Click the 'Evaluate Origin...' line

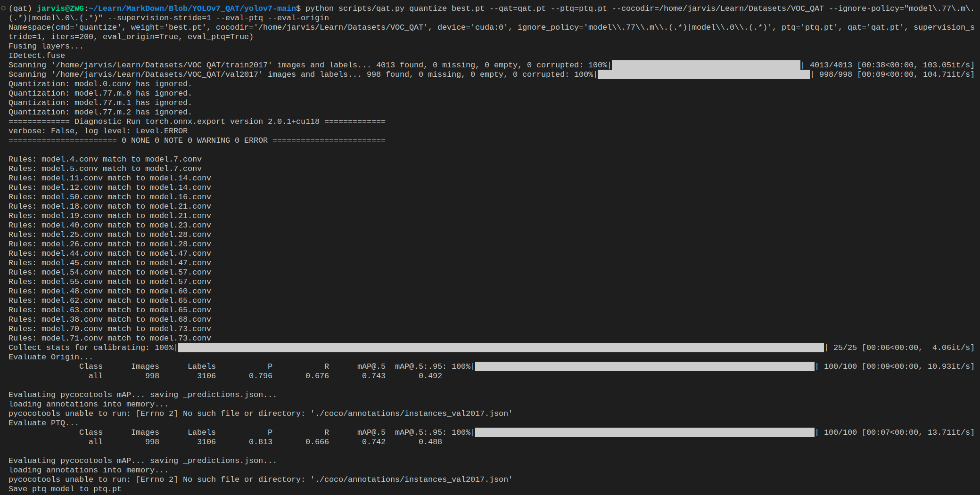[51, 357]
